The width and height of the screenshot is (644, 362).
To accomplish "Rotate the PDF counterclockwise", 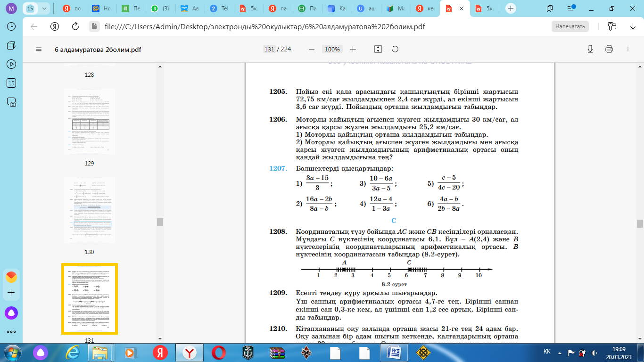I will tap(395, 49).
